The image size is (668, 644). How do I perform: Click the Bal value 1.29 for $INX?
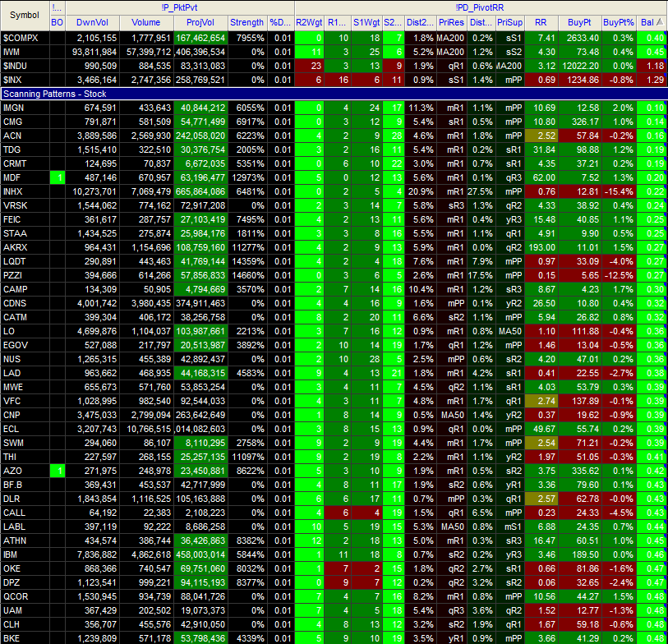click(652, 80)
